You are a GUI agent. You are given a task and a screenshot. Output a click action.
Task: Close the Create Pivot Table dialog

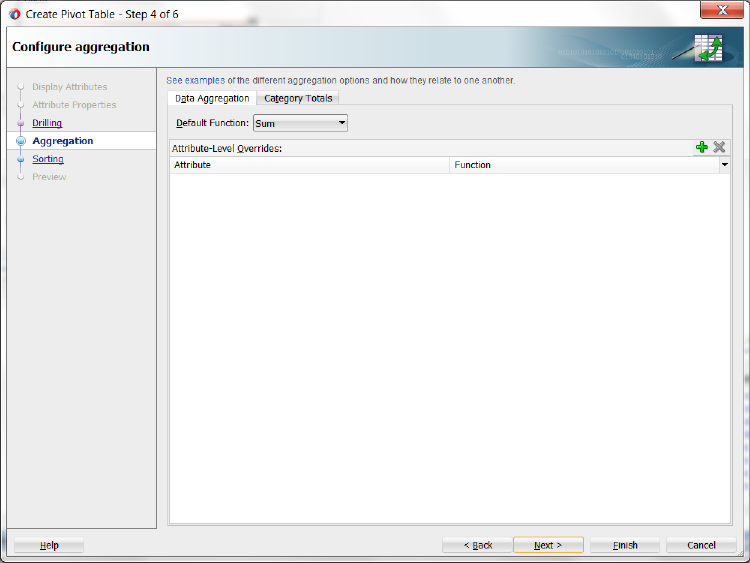pos(722,10)
